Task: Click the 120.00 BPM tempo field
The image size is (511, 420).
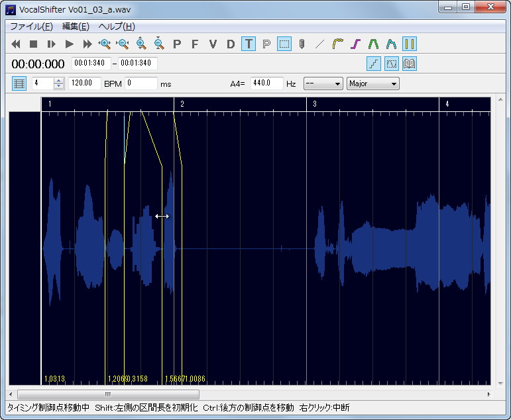Action: point(84,83)
